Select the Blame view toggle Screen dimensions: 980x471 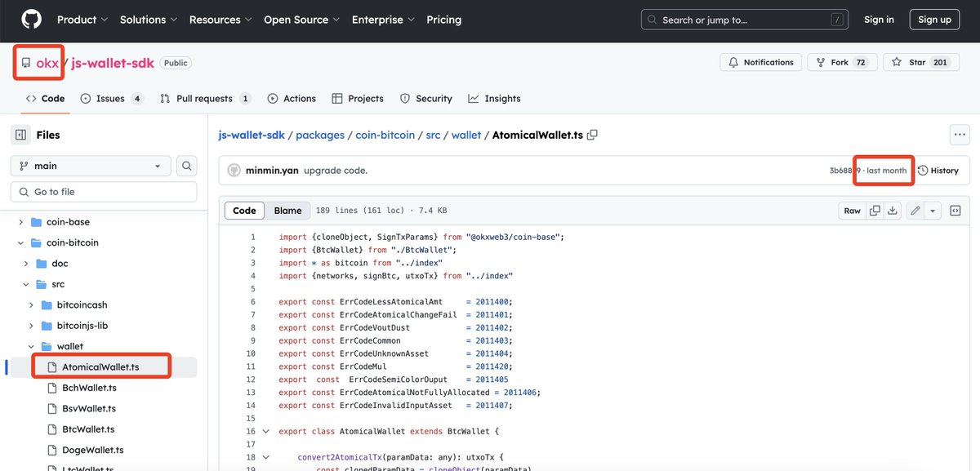coord(287,211)
